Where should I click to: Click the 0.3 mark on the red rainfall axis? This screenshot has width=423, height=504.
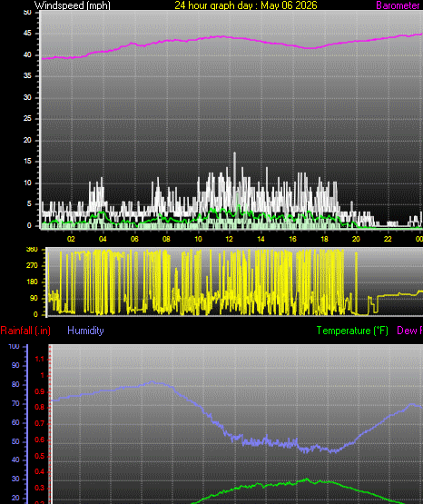click(40, 489)
